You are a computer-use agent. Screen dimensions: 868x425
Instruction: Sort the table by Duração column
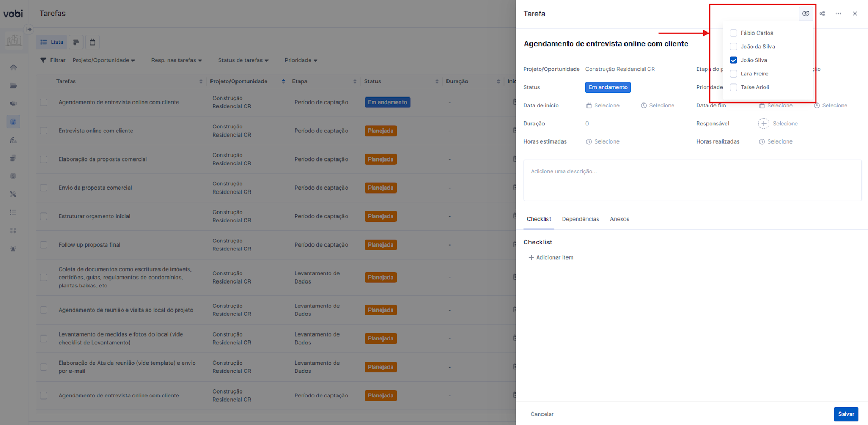pos(498,81)
